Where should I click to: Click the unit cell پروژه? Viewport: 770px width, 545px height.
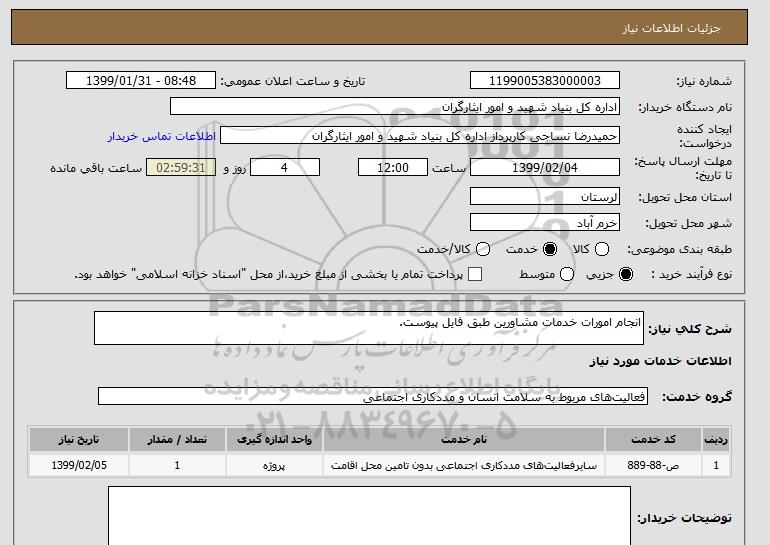coord(274,465)
